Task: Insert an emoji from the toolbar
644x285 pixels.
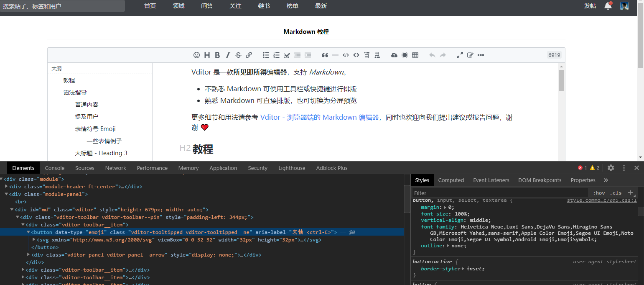Action: pyautogui.click(x=197, y=55)
